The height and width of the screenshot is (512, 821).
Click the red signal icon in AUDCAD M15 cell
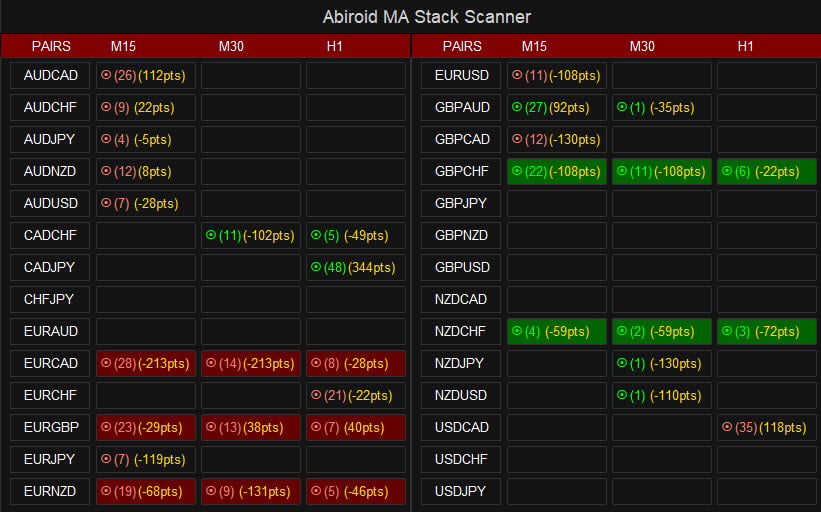point(106,75)
